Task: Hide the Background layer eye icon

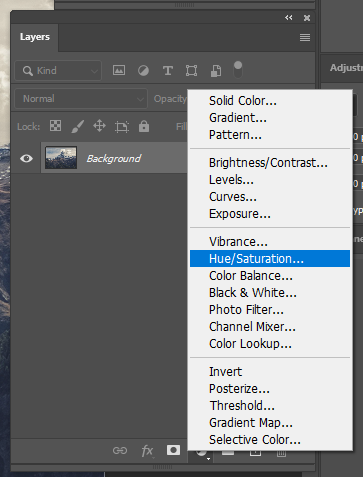Action: pyautogui.click(x=26, y=158)
